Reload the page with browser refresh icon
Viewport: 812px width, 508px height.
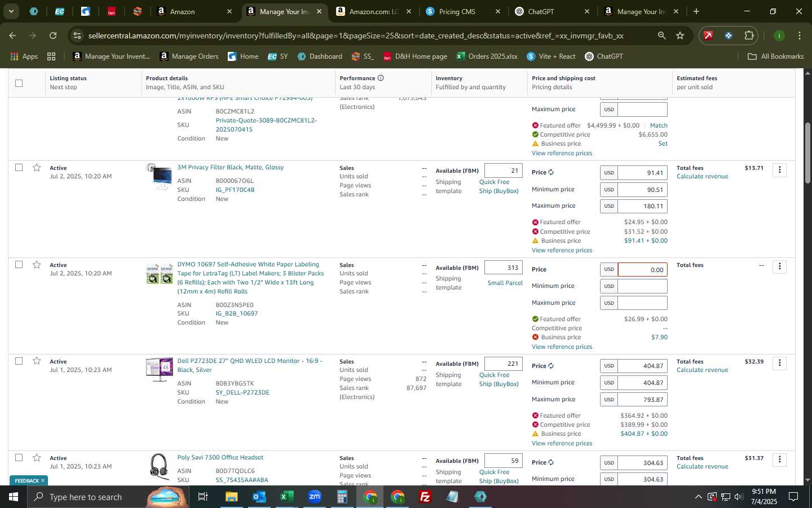[x=53, y=36]
